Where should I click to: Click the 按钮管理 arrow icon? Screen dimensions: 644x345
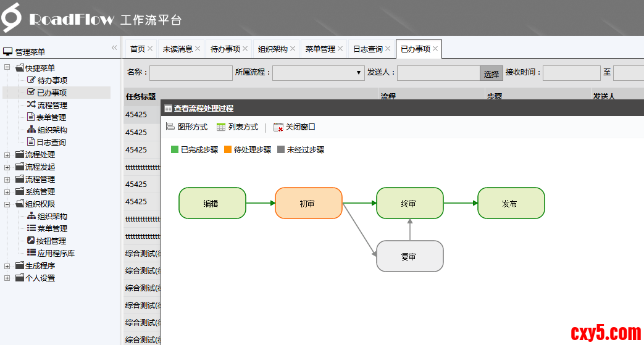[31, 240]
